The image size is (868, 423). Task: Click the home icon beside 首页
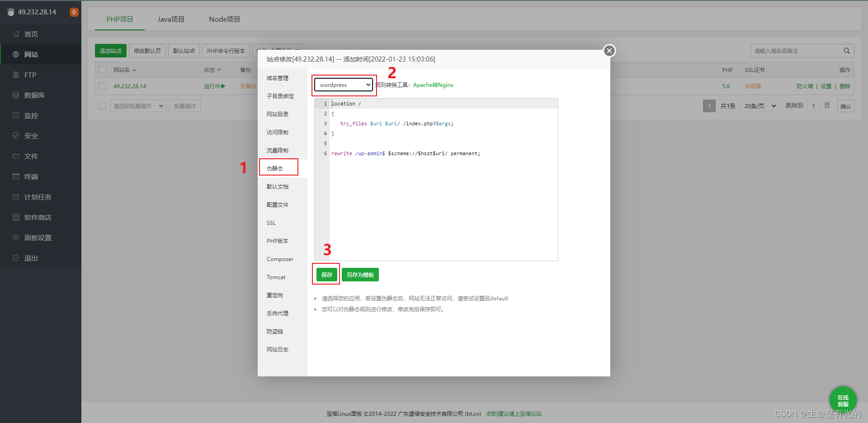[16, 34]
